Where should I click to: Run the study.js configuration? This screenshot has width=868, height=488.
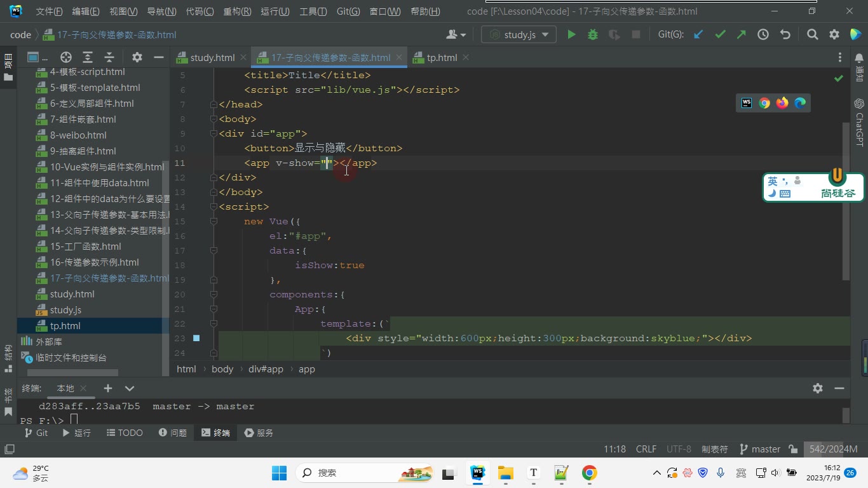571,35
